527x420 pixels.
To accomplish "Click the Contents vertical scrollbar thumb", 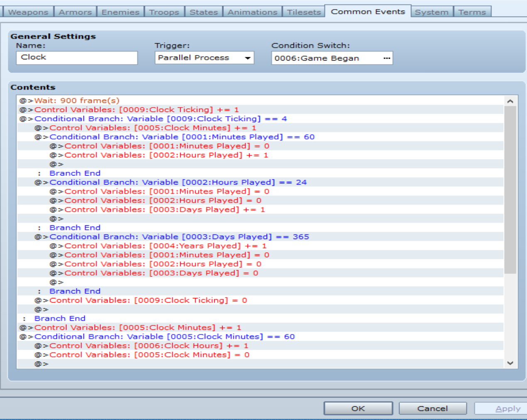I will click(x=510, y=190).
